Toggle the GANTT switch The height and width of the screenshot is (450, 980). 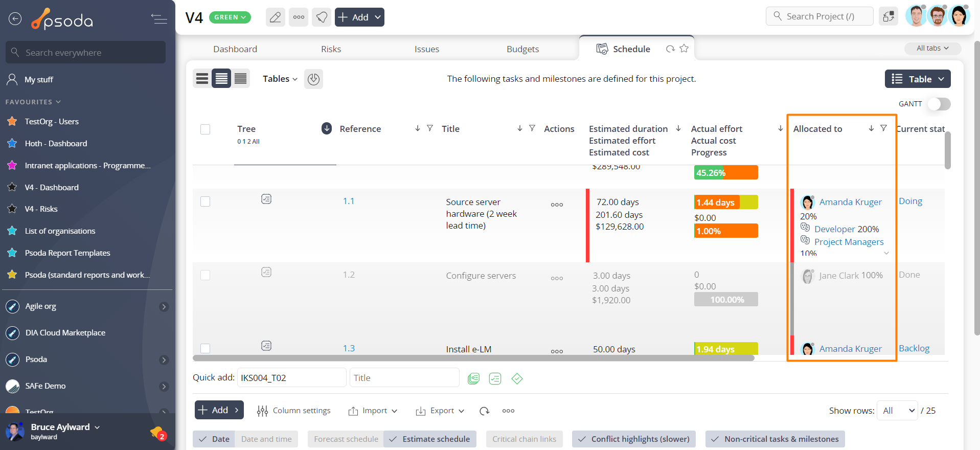939,104
